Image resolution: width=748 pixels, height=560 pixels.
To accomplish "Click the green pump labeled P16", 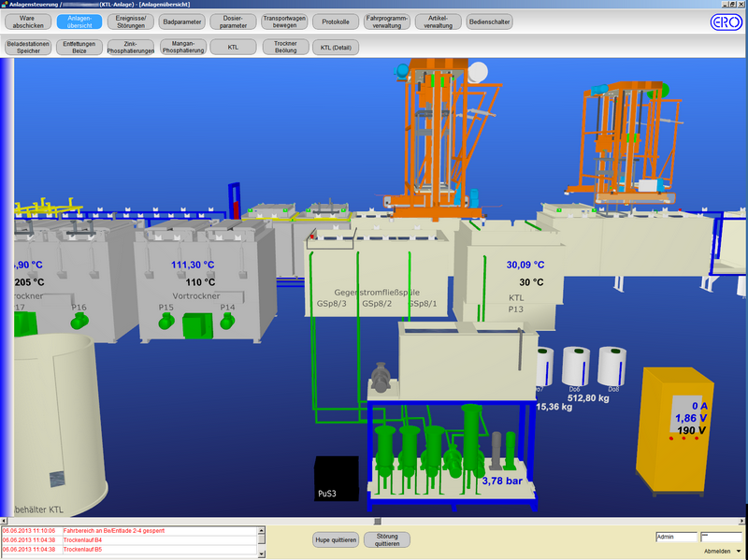I will click(79, 321).
